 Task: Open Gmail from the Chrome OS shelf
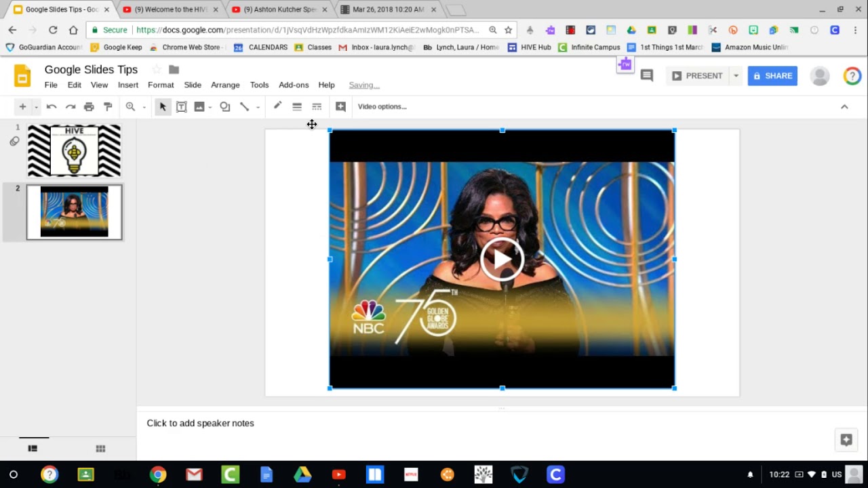point(194,474)
